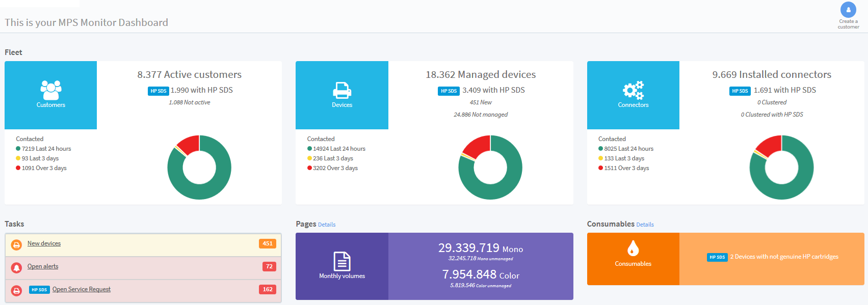Open the Open Service Request link

[x=82, y=289]
